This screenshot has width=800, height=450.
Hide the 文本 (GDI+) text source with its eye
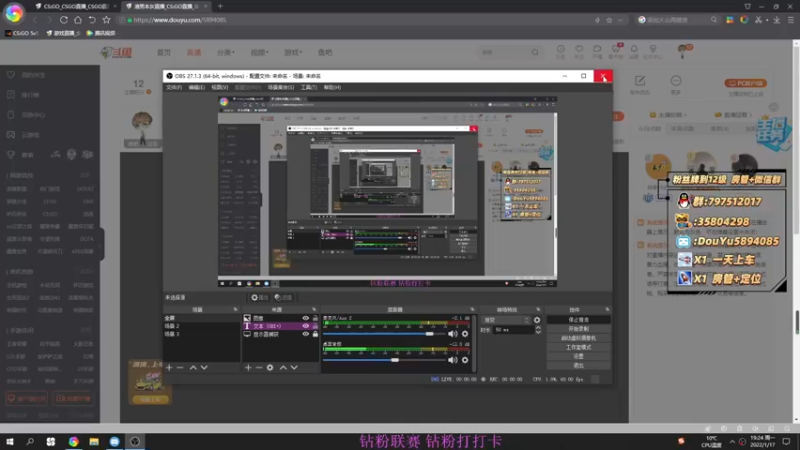(306, 326)
